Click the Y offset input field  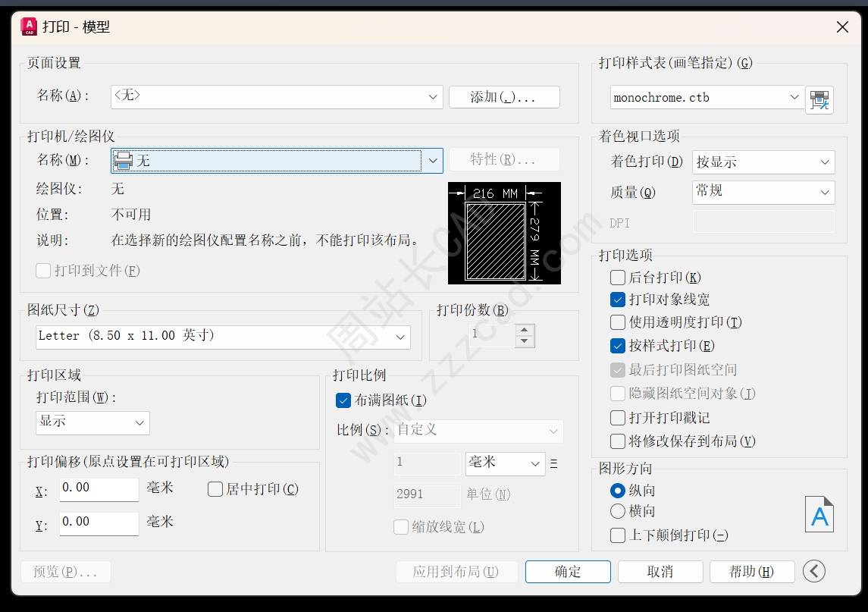99,523
